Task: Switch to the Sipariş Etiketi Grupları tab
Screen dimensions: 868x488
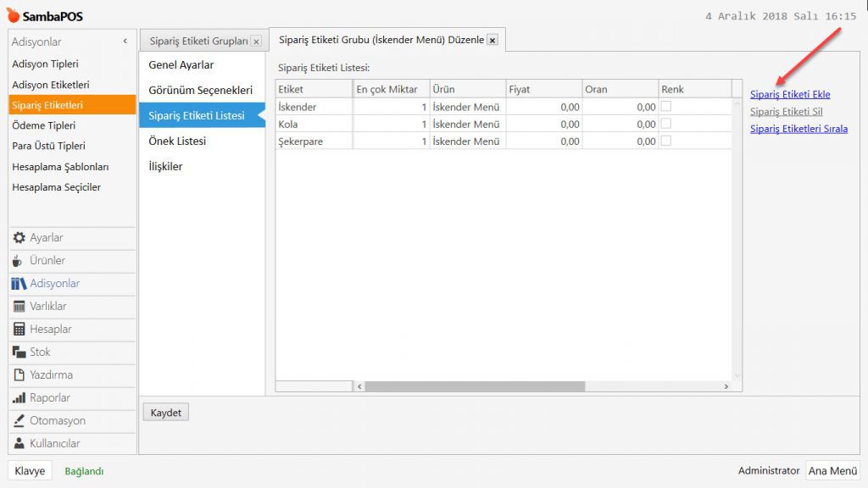Action: coord(198,41)
